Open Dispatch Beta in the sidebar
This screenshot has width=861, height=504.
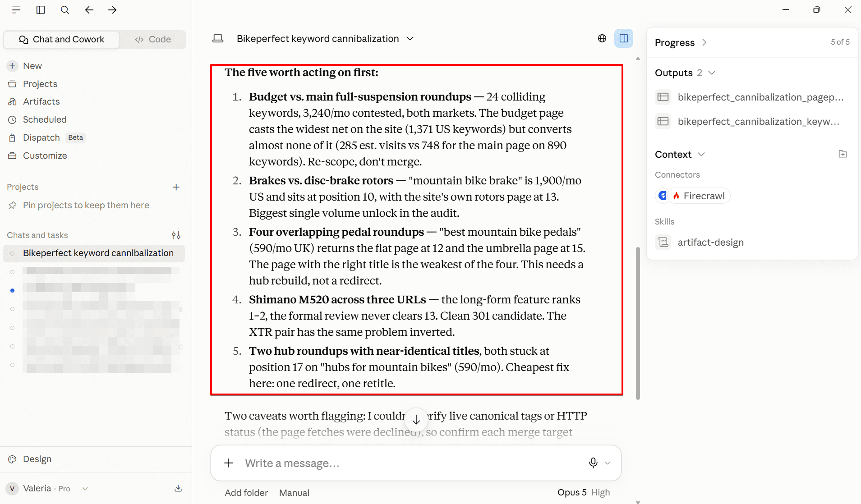pyautogui.click(x=46, y=137)
